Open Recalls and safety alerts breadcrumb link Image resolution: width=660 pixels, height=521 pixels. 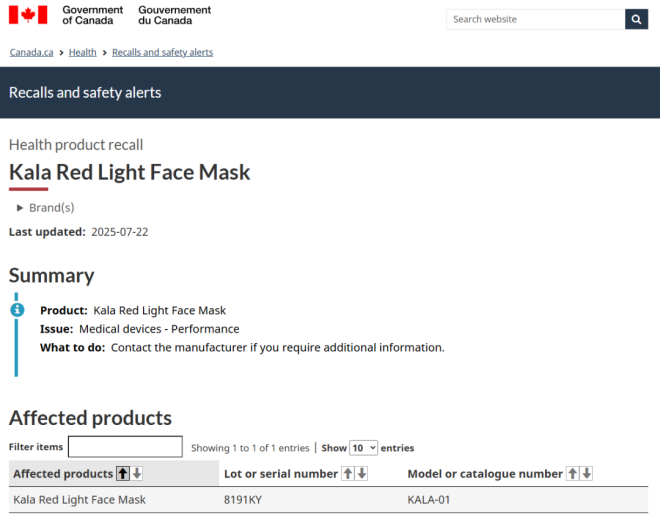(x=162, y=52)
